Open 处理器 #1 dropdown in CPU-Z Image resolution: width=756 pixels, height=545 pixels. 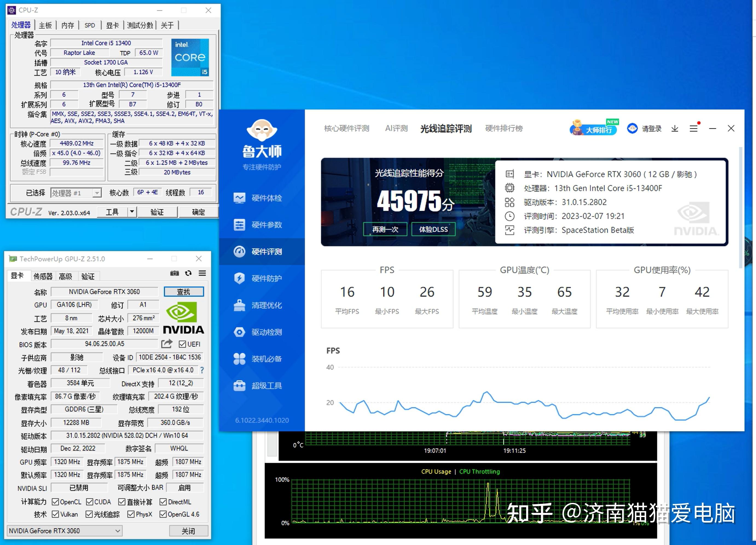click(76, 193)
